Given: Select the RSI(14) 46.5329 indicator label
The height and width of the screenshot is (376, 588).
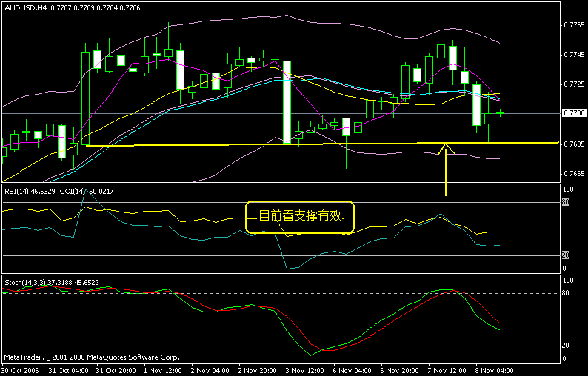Looking at the screenshot, I should pos(30,192).
